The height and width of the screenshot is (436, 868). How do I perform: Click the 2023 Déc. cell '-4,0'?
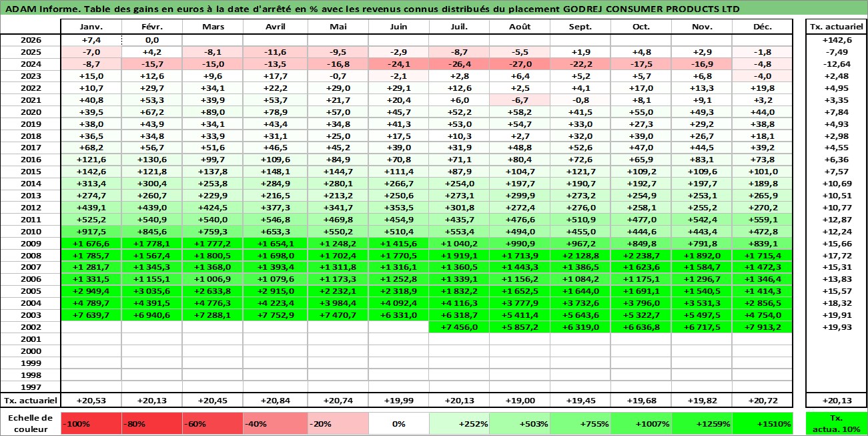click(763, 76)
